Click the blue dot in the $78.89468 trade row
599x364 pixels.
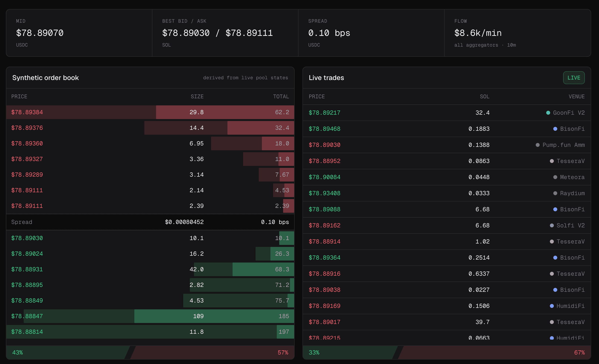coord(555,129)
